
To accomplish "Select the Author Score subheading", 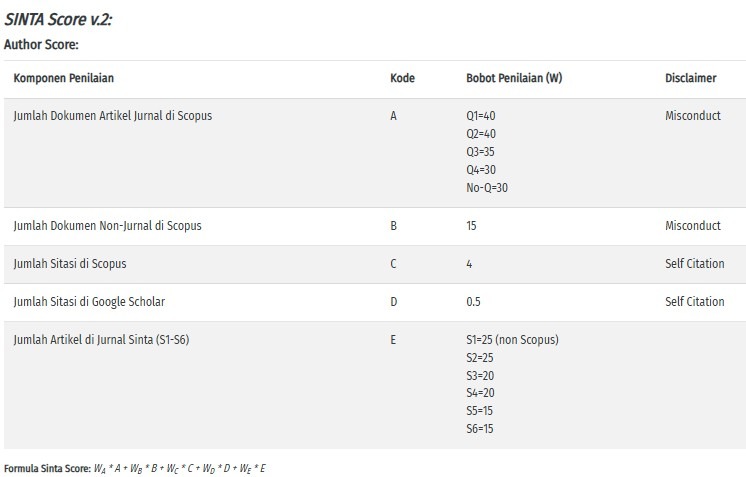I will point(41,45).
